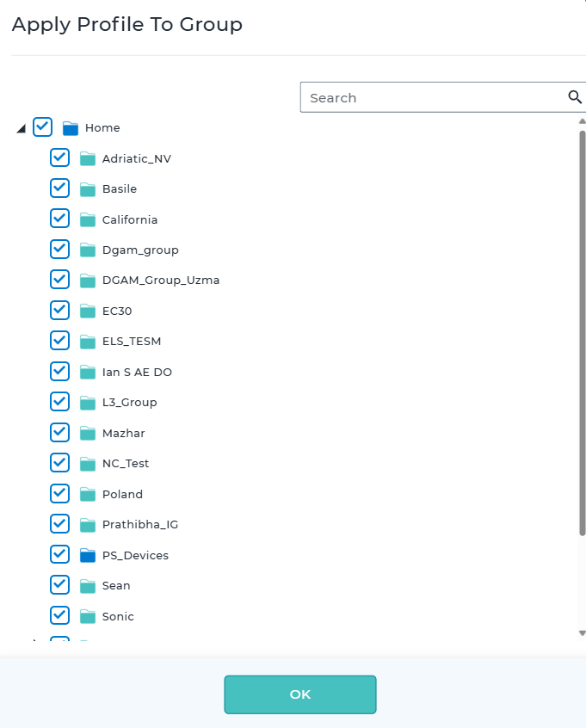Toggle the Poland group checkbox
Screen dimensions: 586x728
[x=59, y=494]
